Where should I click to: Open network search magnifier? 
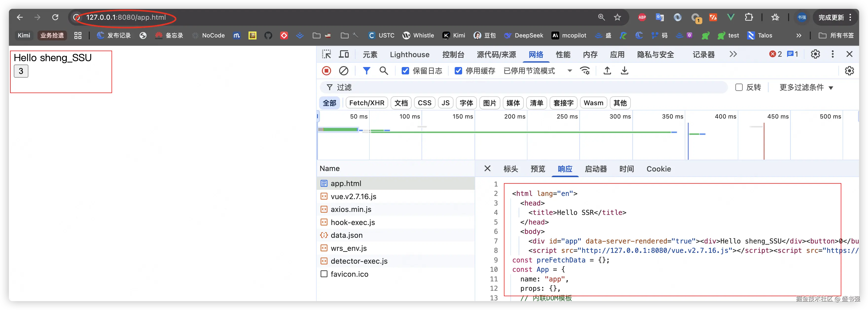tap(383, 71)
